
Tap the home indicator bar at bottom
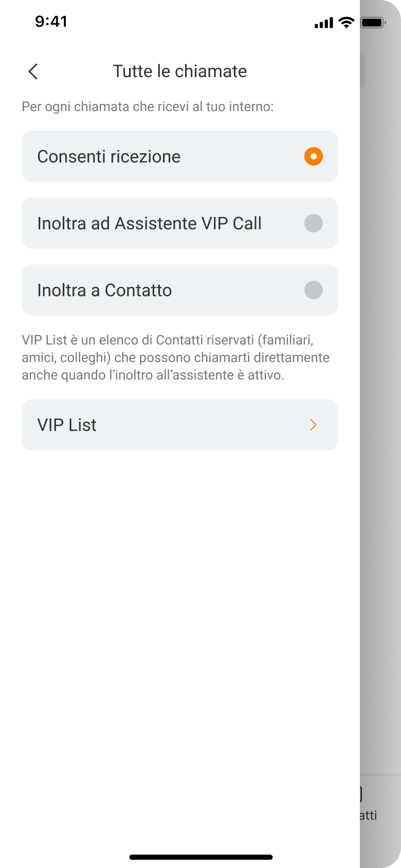coord(201,857)
